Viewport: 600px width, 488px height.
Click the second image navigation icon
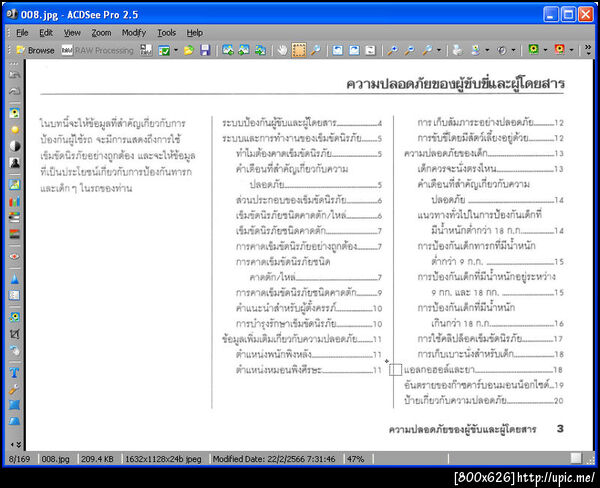244,50
